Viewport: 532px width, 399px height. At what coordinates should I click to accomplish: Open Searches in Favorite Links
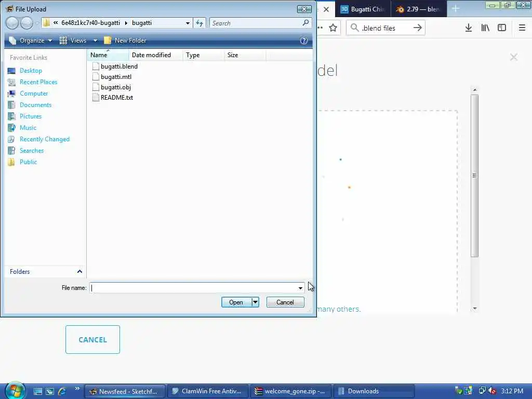[32, 151]
